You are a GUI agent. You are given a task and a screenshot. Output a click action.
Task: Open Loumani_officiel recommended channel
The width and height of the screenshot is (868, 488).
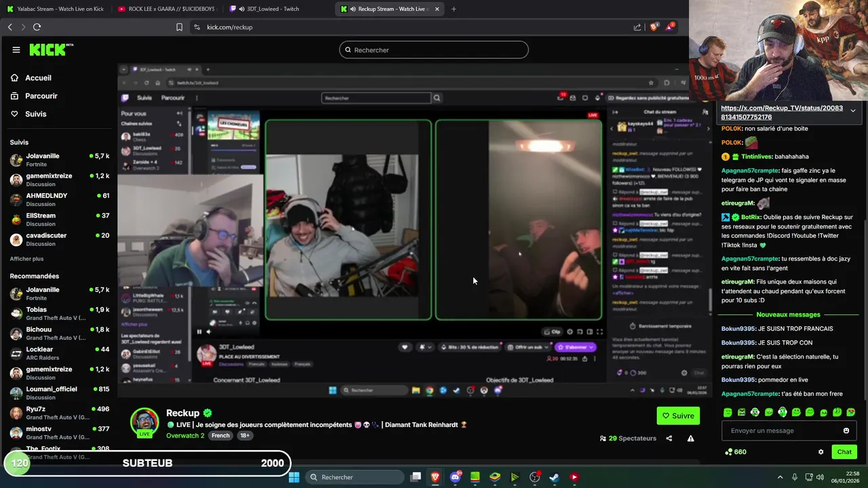point(59,392)
